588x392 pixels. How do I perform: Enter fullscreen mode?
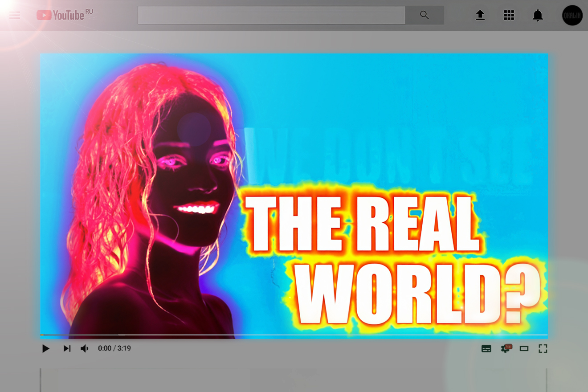[x=543, y=348]
